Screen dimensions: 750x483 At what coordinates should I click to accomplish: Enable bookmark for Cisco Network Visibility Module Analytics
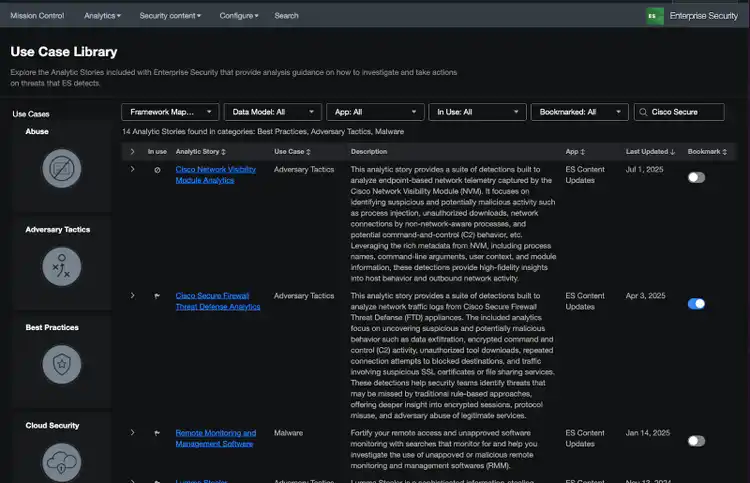pyautogui.click(x=696, y=177)
